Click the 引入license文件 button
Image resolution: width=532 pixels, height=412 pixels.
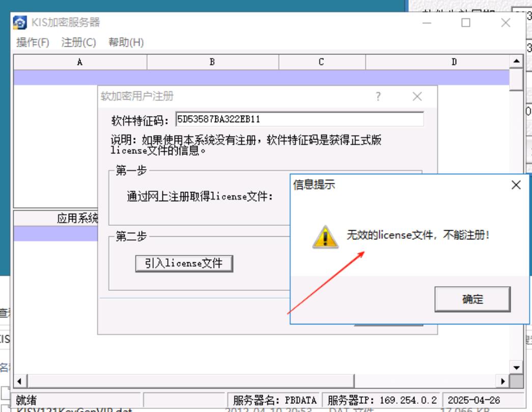[x=184, y=263]
